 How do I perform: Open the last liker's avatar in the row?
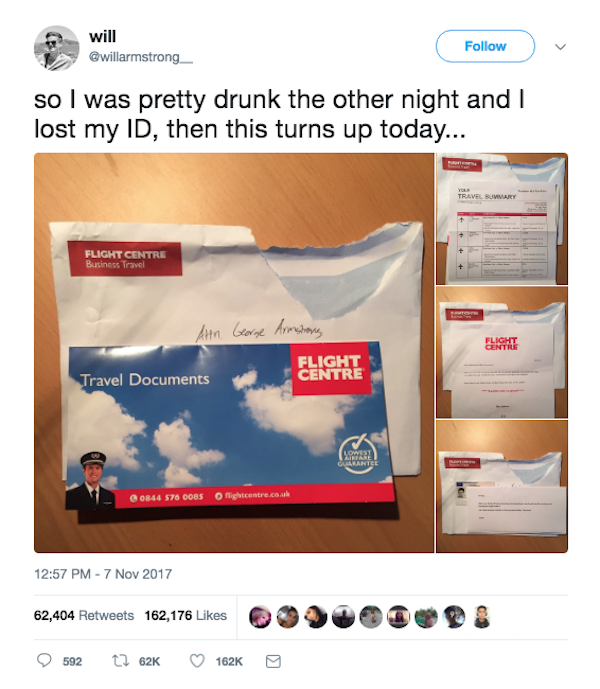(x=481, y=616)
